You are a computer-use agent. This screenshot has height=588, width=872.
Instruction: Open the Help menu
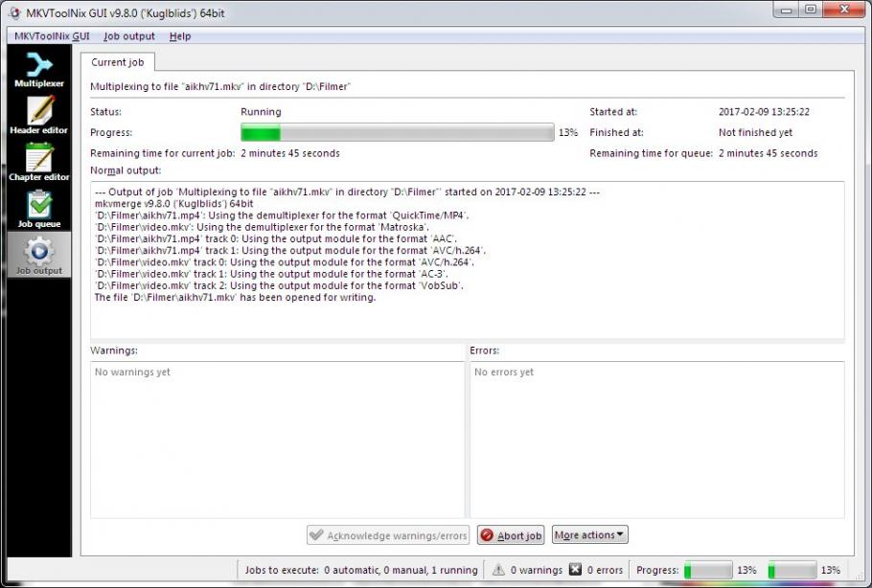click(180, 36)
